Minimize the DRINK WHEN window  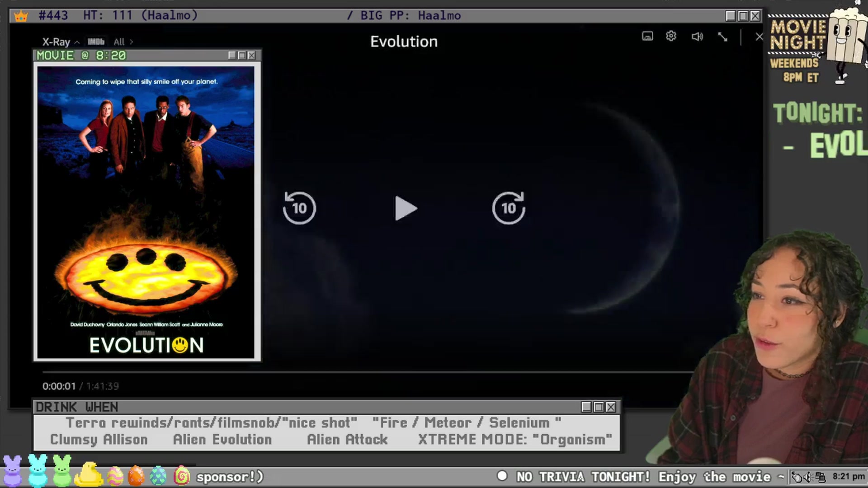click(586, 407)
